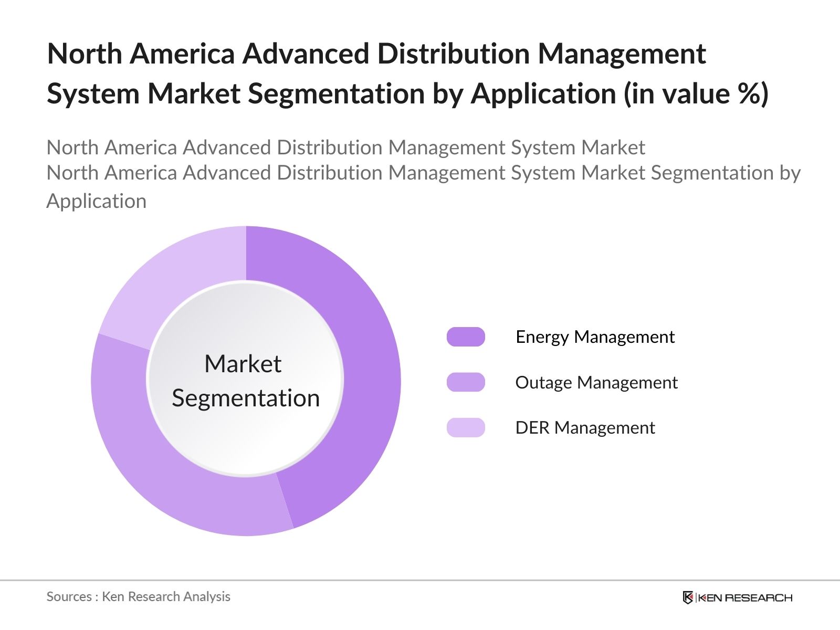This screenshot has width=840, height=630.
Task: Click the purple Outage Management color swatch
Action: [465, 382]
